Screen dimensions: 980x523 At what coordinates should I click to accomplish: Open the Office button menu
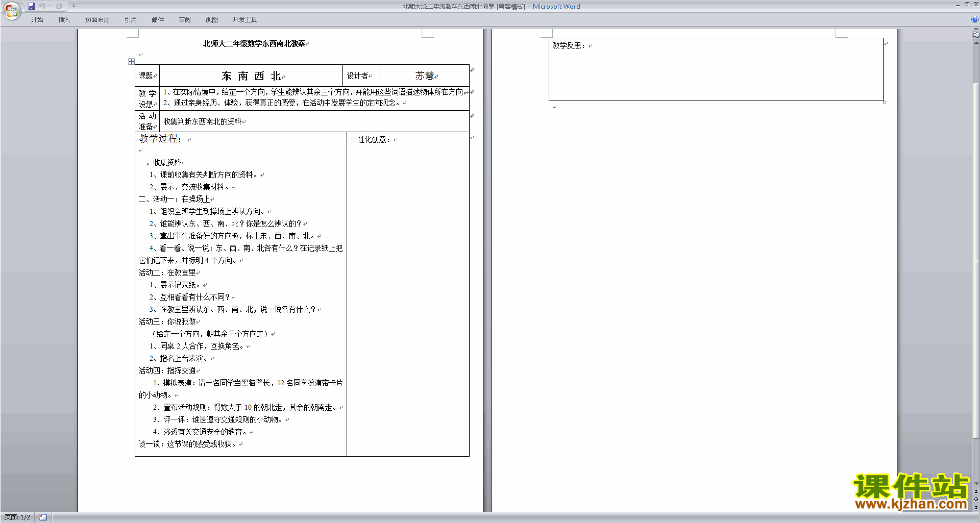click(x=11, y=11)
